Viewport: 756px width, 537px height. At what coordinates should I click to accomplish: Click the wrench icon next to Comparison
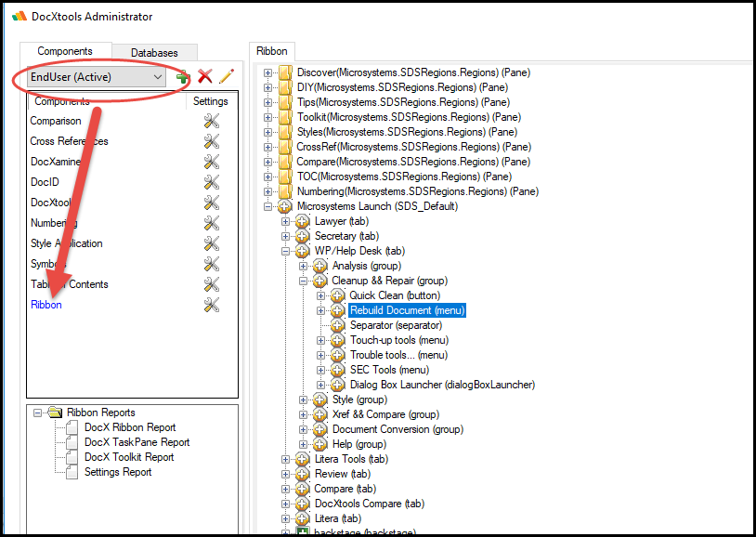click(x=211, y=121)
